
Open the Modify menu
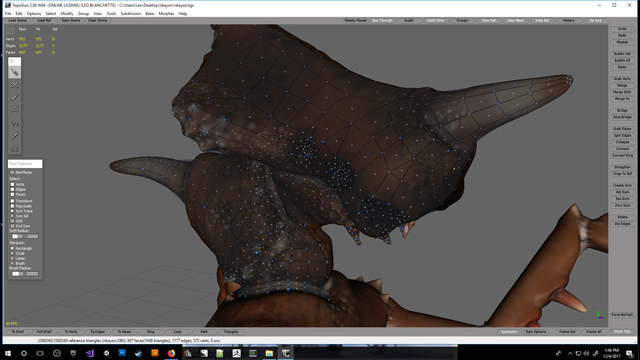pyautogui.click(x=67, y=13)
